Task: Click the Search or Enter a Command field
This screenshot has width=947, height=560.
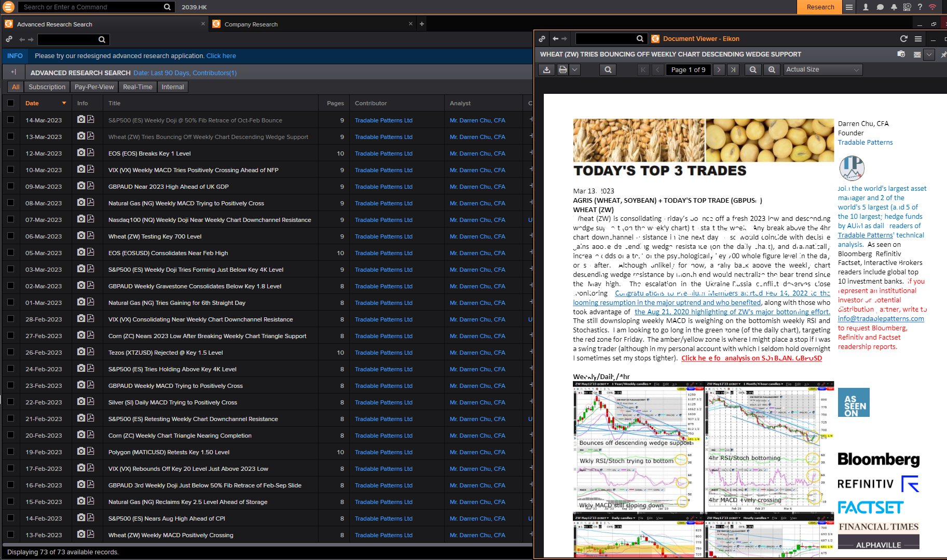Action: tap(91, 7)
